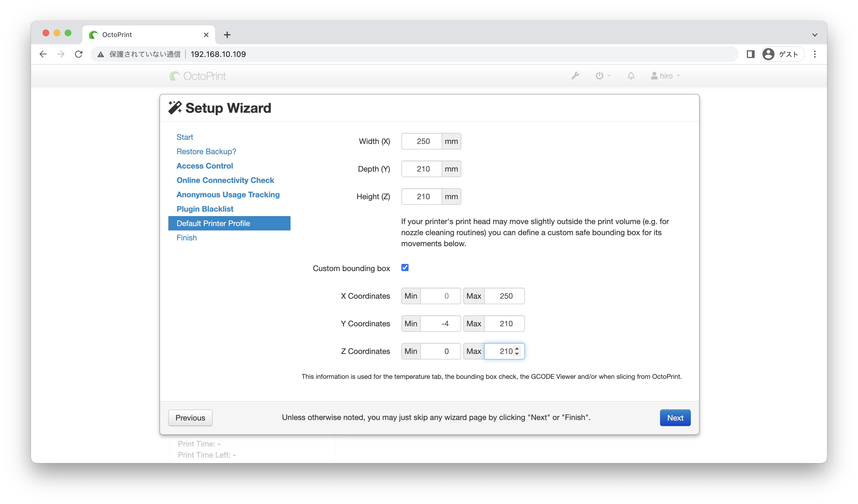Screen dimensions: 858x504
Task: Open the browser three-dot menu
Action: coord(815,54)
